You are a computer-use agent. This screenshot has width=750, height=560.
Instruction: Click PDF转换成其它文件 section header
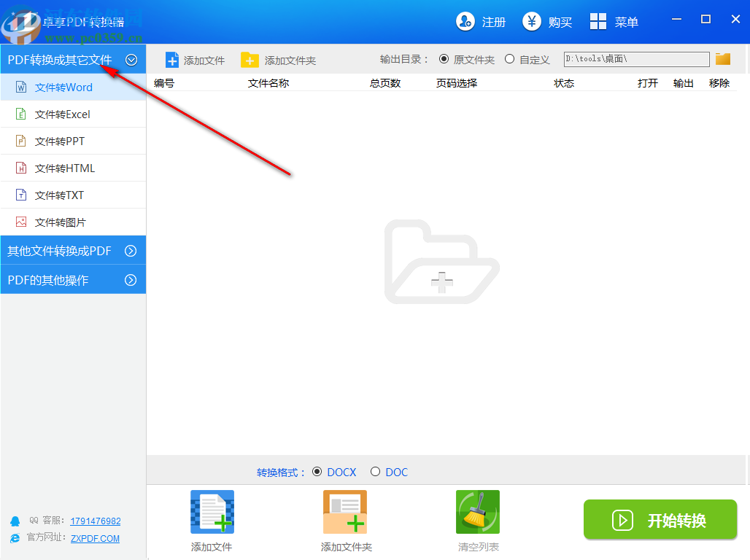pos(73,59)
